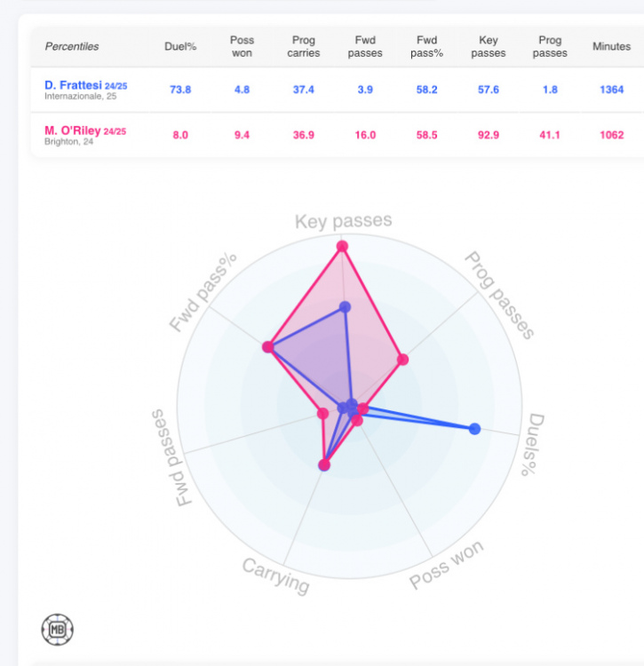Click the Prog carries column header
This screenshot has height=666, width=644.
303,46
